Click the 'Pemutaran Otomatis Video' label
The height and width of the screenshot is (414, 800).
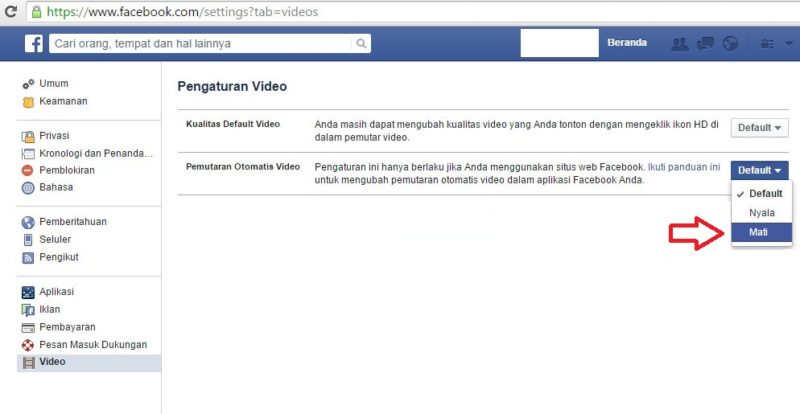coord(243,167)
